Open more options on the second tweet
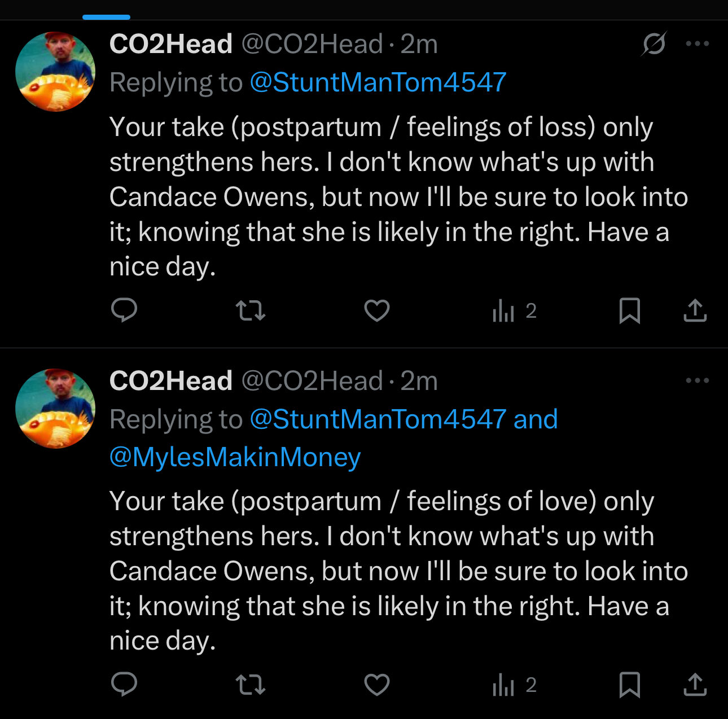Screen dimensions: 728x719 coord(698,380)
